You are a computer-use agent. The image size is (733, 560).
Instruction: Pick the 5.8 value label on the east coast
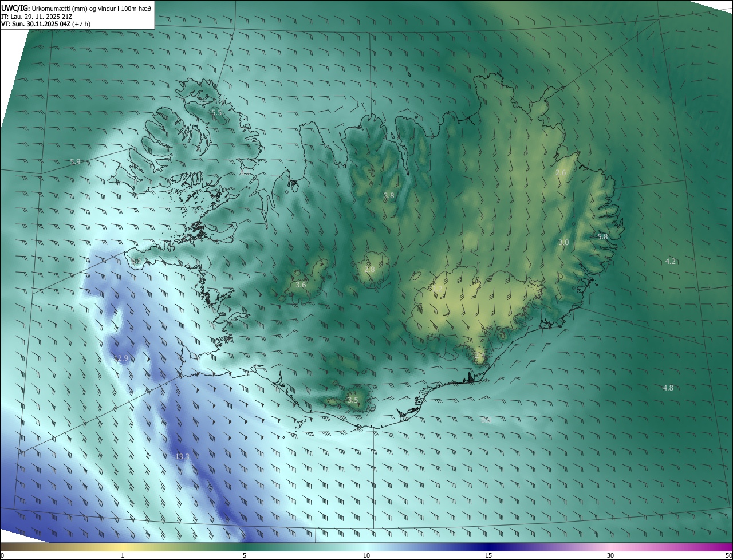pos(602,237)
